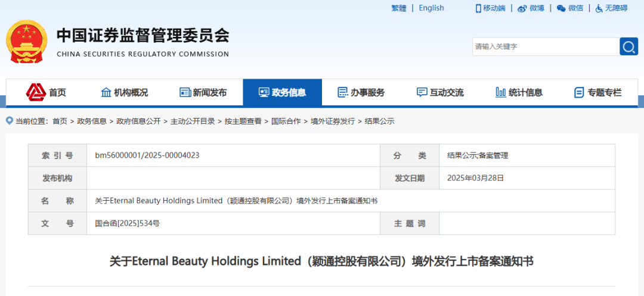Image resolution: width=644 pixels, height=296 pixels.
Task: Open the 办事服务 menu item
Action: coord(361,92)
